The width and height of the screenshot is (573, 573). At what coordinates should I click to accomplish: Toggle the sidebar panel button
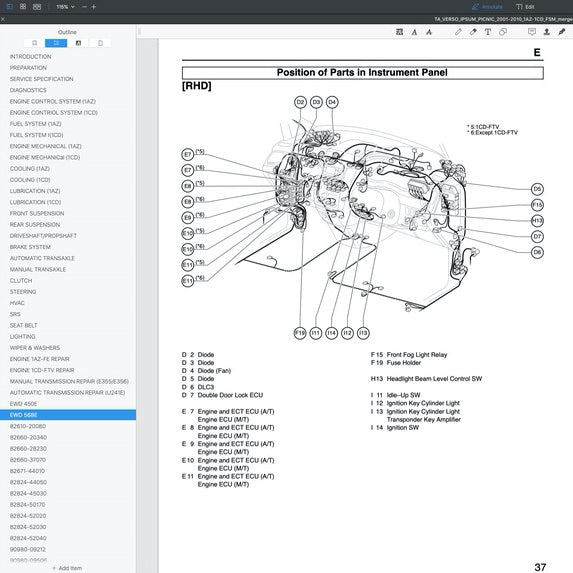(x=10, y=7)
